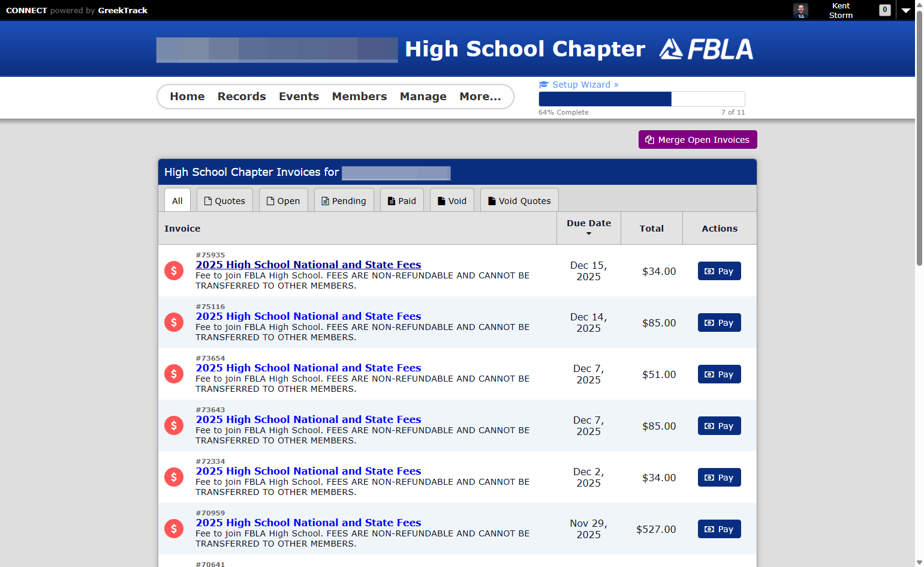Screen dimensions: 924x567
Task: Click dollar icon for invoice #70959
Action: [174, 529]
